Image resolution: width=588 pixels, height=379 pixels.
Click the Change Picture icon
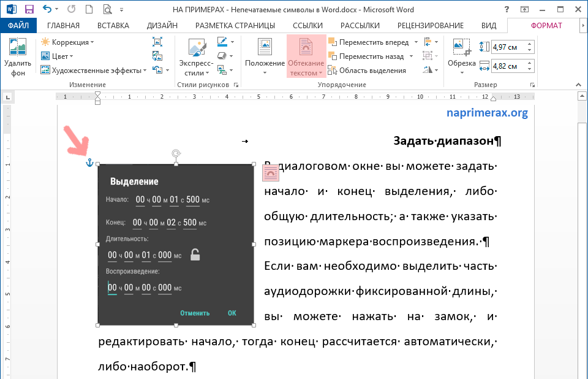coord(157,56)
